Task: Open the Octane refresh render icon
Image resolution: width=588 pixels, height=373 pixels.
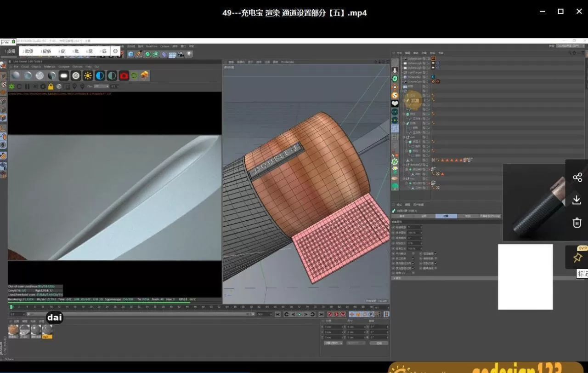Action: click(19, 86)
